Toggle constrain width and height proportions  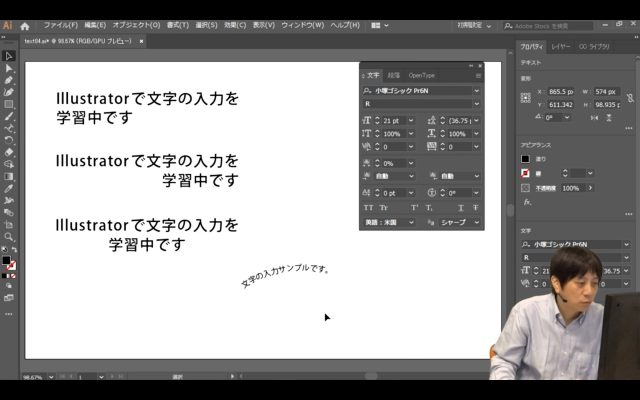pos(630,98)
